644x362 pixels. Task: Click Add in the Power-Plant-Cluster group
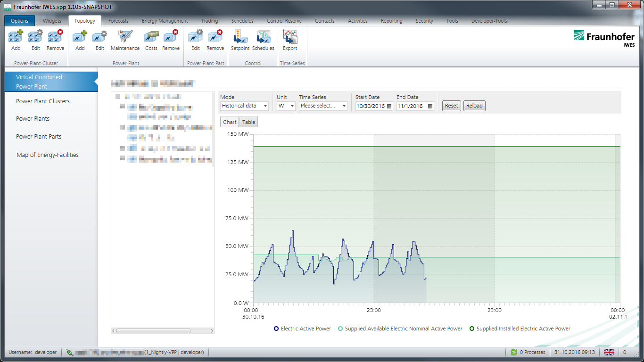coord(16,40)
